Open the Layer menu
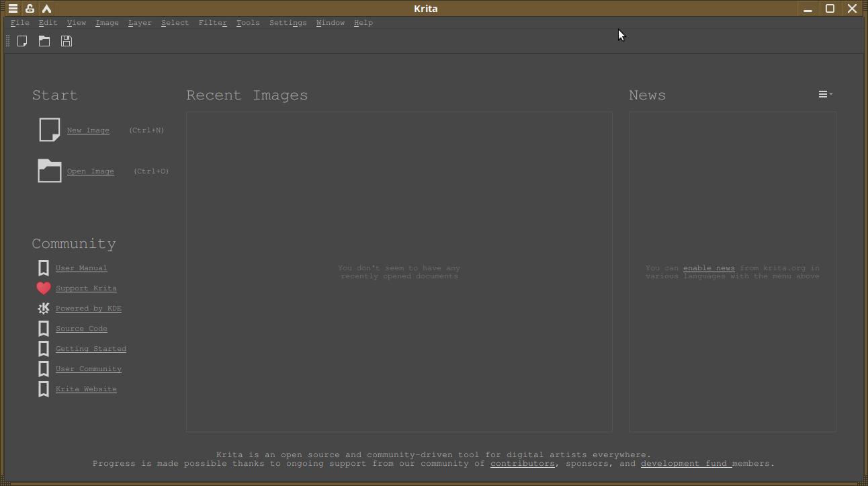The width and height of the screenshot is (868, 486). [x=140, y=23]
